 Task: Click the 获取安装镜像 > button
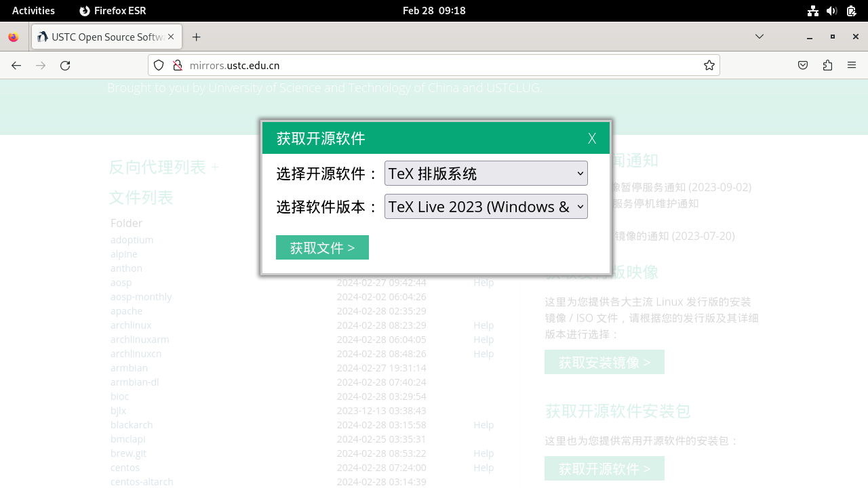pos(604,362)
